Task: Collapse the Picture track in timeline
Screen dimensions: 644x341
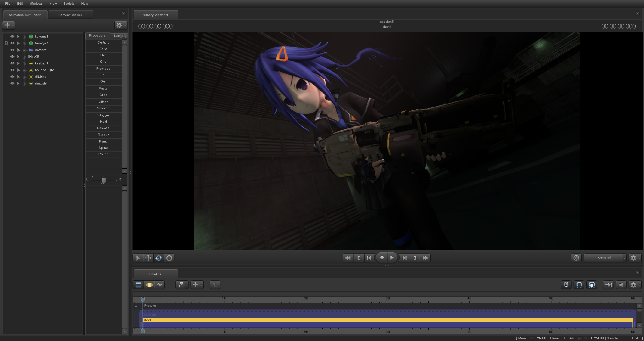Action: click(136, 306)
